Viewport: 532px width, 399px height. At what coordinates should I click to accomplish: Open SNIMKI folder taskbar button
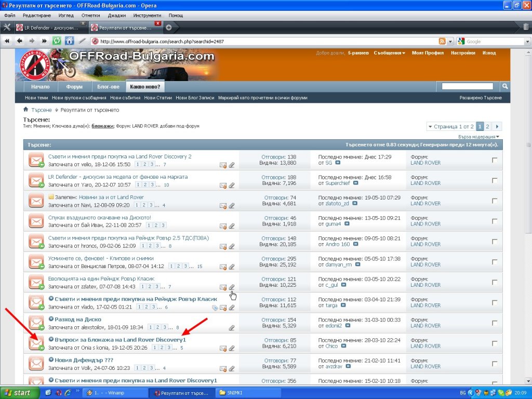pos(248,393)
